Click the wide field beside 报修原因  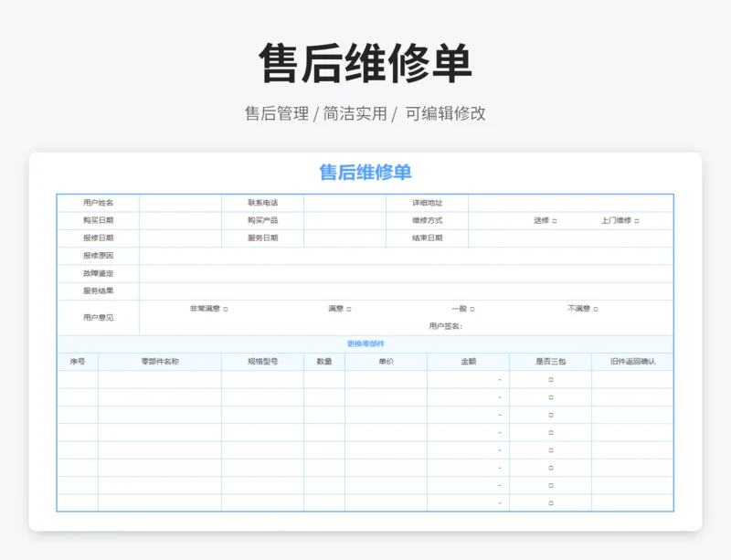pyautogui.click(x=407, y=256)
